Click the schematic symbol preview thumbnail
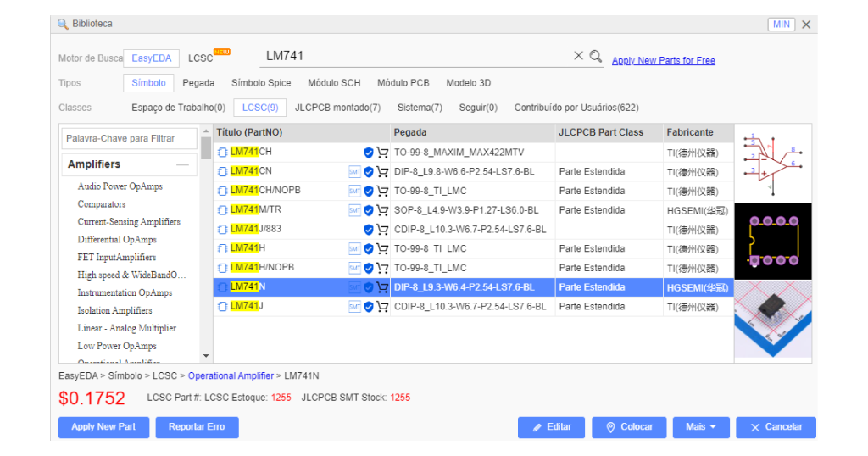 773,164
